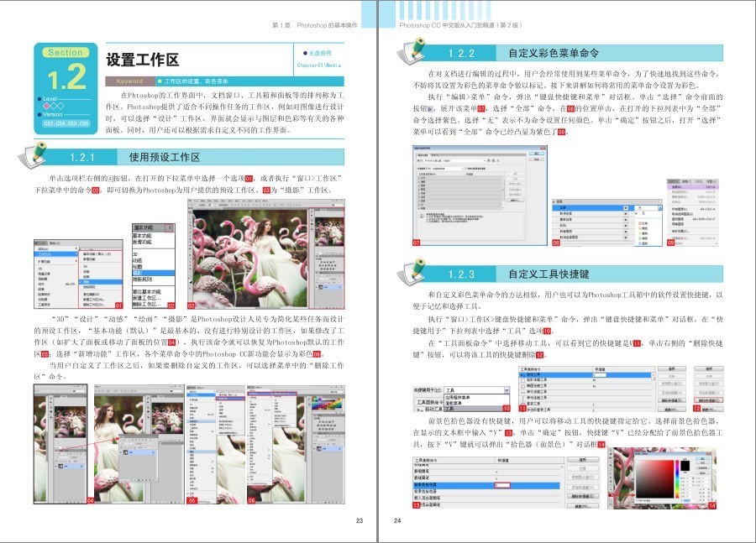Click the red 14 marker on color picker

pos(711,505)
